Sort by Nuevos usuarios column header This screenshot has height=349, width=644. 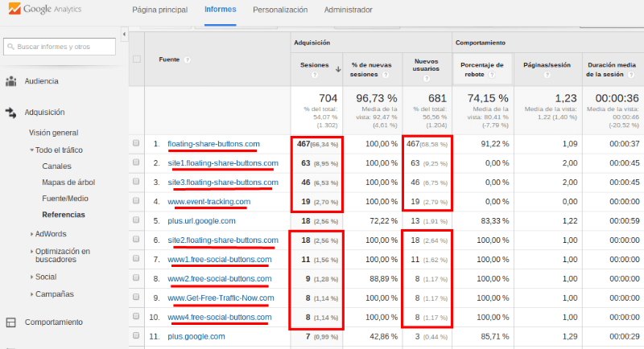coord(426,65)
